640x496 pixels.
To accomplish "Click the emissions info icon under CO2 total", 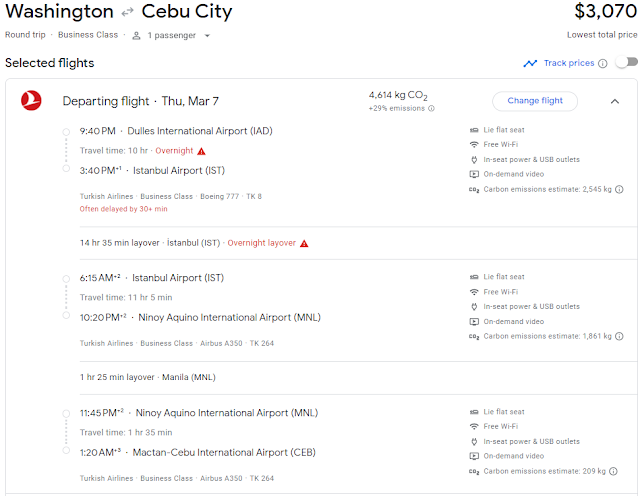I will [x=431, y=108].
